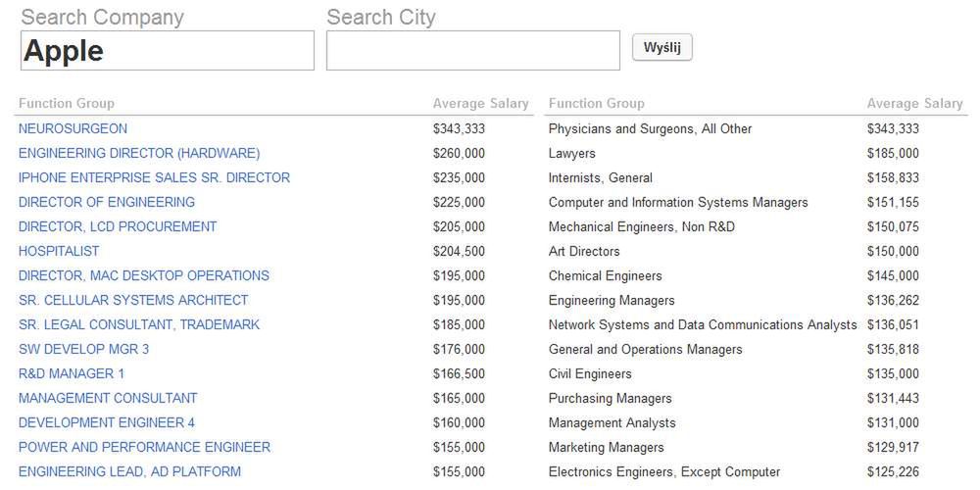Click the $204,500 salary value
The height and width of the screenshot is (490, 980).
click(x=459, y=251)
